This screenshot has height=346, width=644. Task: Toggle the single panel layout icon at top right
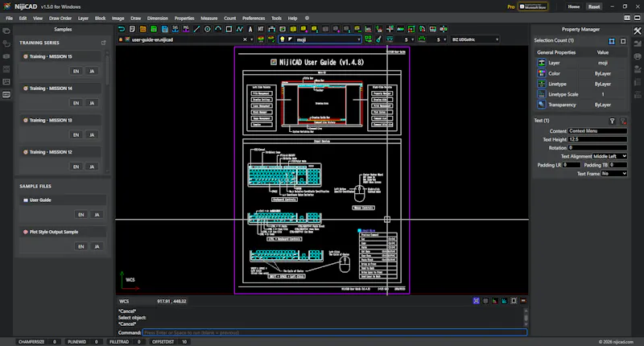click(x=638, y=18)
